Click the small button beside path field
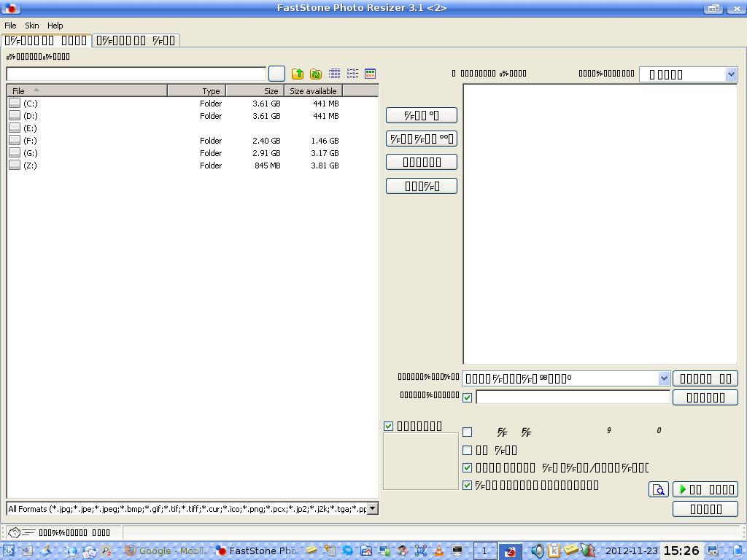The image size is (747, 560). point(276,74)
